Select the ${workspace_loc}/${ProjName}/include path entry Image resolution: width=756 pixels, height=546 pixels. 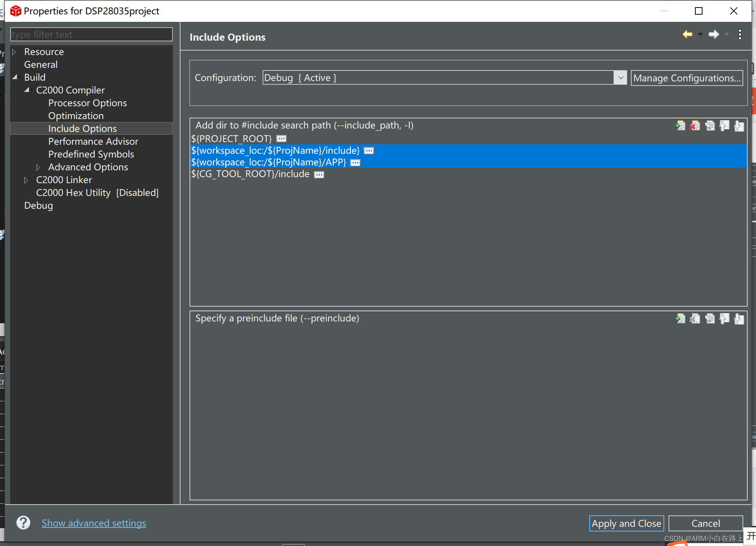coord(276,150)
